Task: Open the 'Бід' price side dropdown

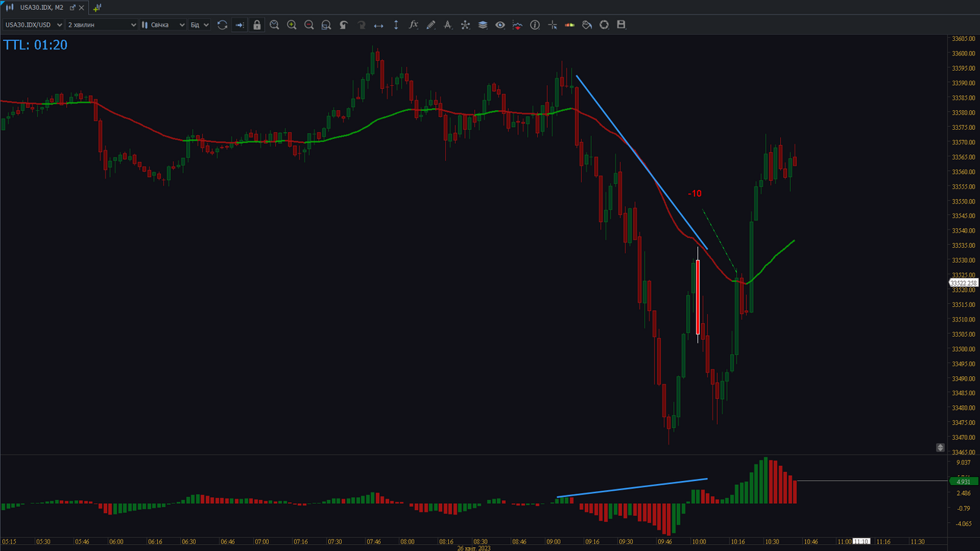Action: click(199, 25)
